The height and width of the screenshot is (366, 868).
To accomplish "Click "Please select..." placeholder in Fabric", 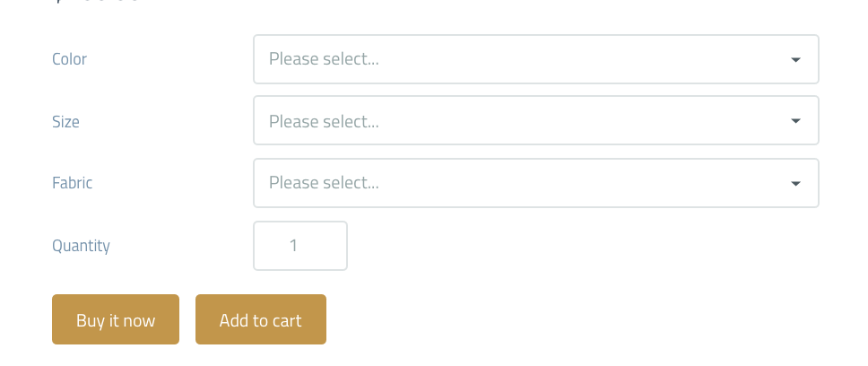I will [324, 183].
